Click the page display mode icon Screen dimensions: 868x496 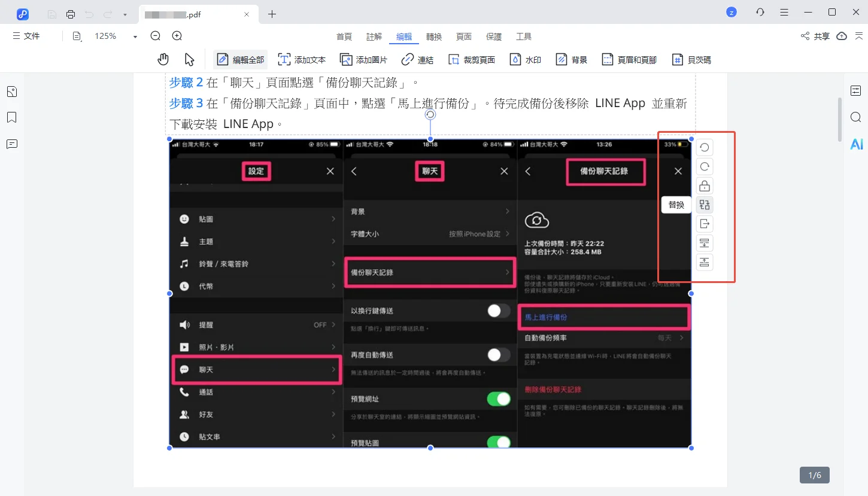pyautogui.click(x=77, y=36)
